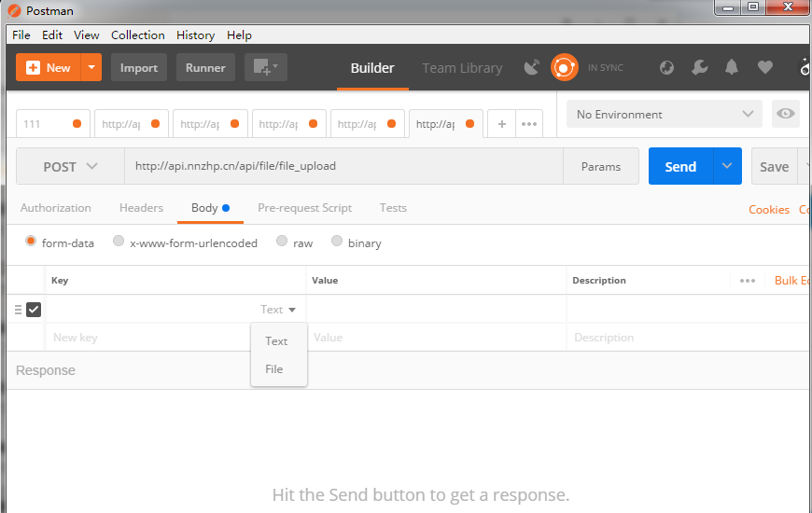
Task: Open notifications bell icon
Action: point(731,67)
